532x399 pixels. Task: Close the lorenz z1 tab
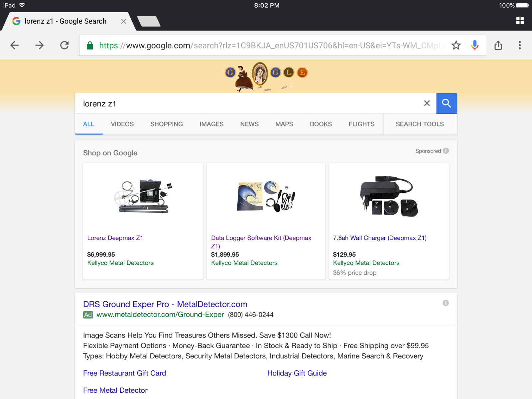[x=124, y=21]
